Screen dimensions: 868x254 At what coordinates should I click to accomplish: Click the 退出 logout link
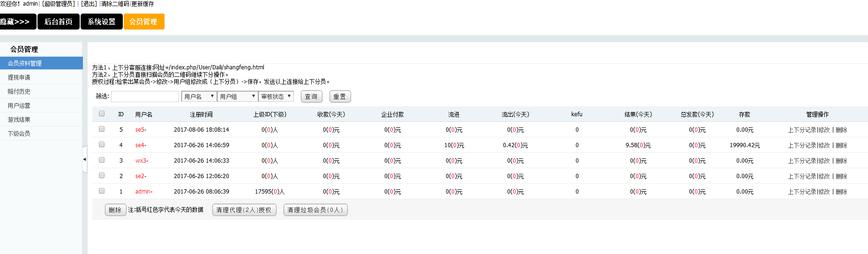pos(89,4)
